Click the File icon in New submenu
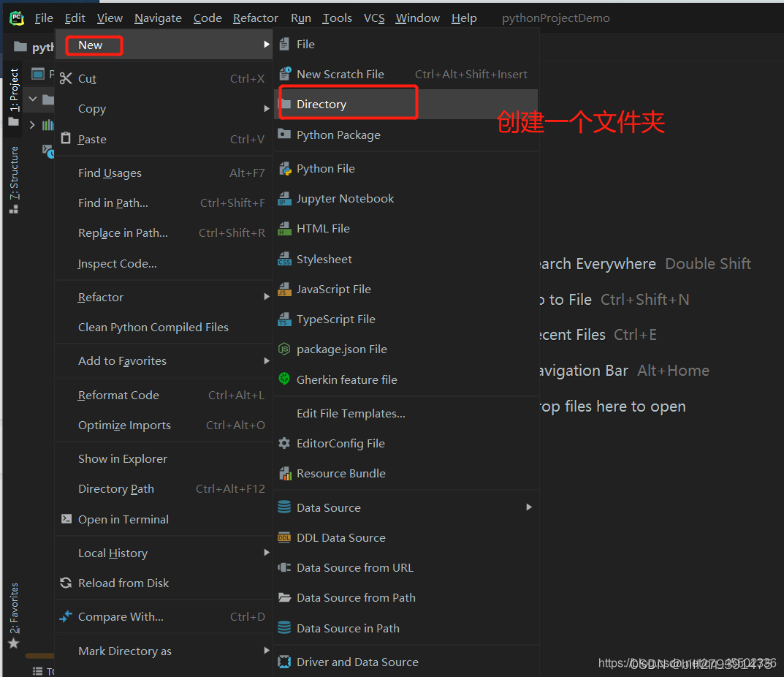Viewport: 784px width, 677px height. coord(284,44)
